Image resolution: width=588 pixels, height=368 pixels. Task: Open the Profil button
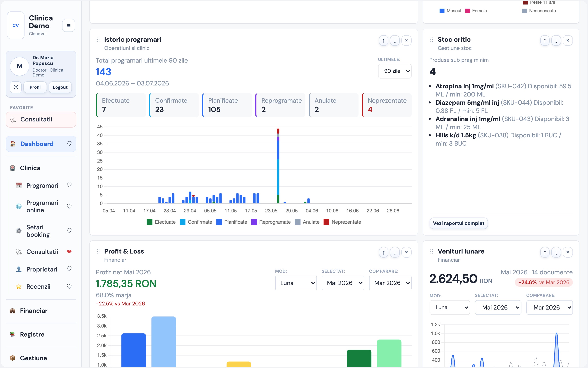click(x=35, y=87)
